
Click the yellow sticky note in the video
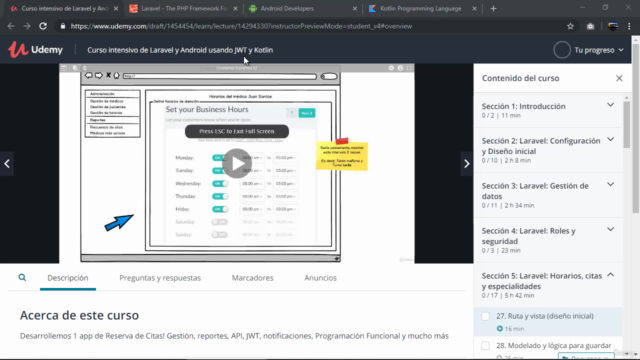(342, 156)
